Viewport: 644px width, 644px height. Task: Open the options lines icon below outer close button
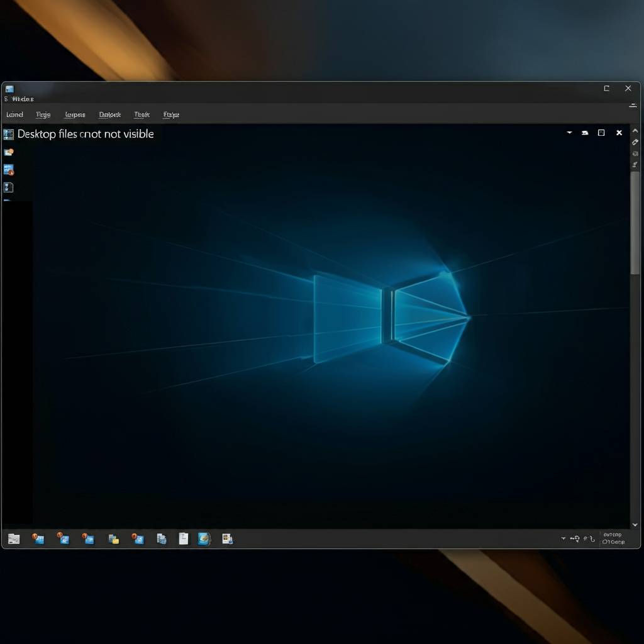coord(633,106)
